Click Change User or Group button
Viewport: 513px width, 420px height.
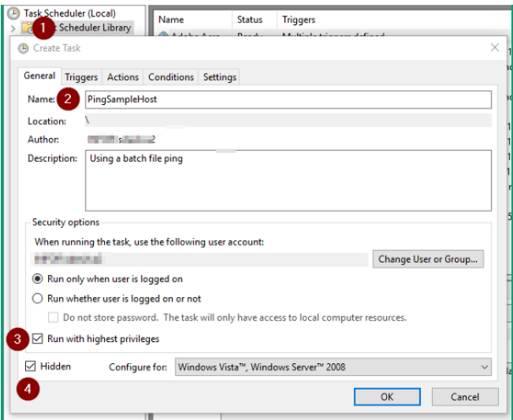pyautogui.click(x=428, y=259)
